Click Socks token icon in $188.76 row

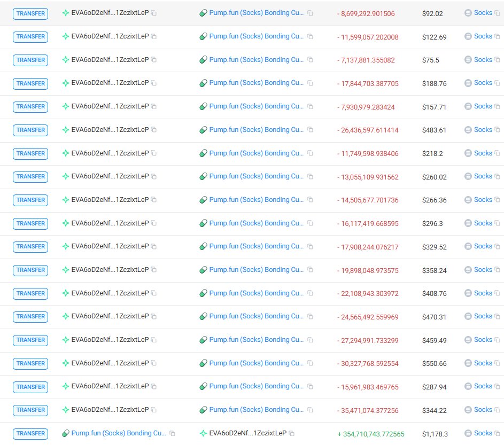point(468,83)
